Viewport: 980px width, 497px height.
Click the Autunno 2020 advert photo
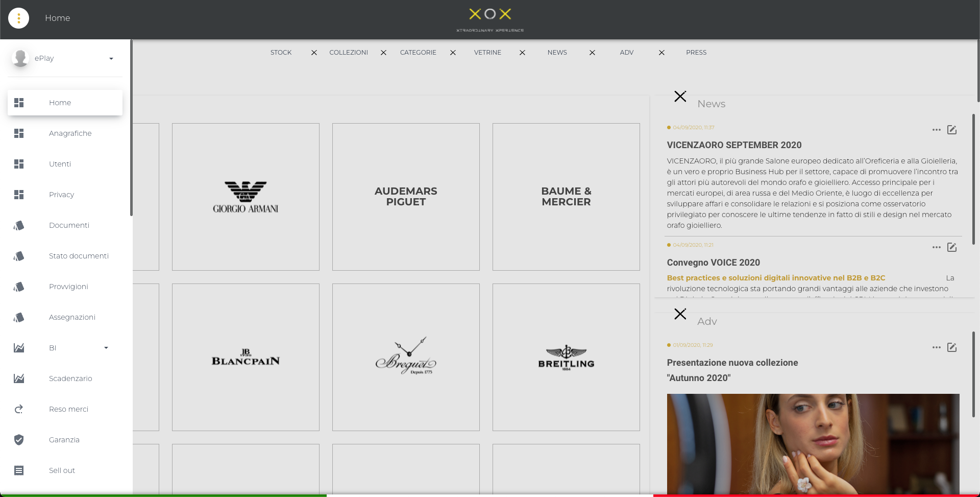tap(813, 444)
